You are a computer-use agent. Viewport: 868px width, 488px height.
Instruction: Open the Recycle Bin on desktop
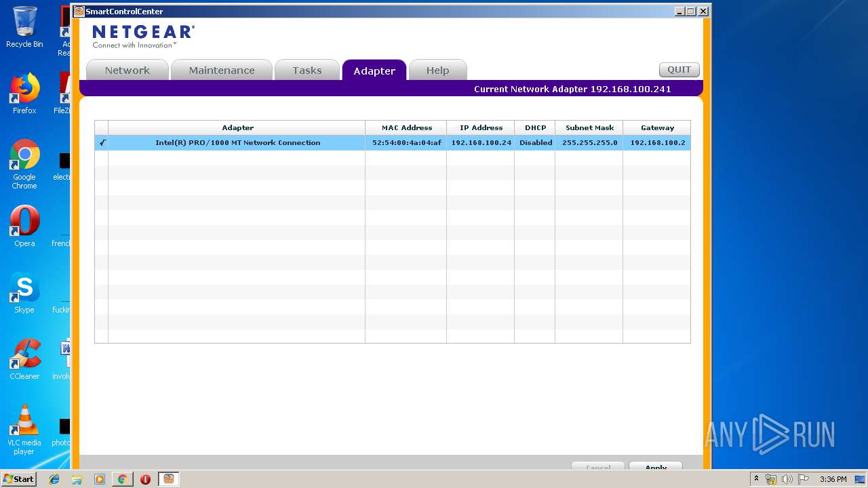[x=24, y=27]
